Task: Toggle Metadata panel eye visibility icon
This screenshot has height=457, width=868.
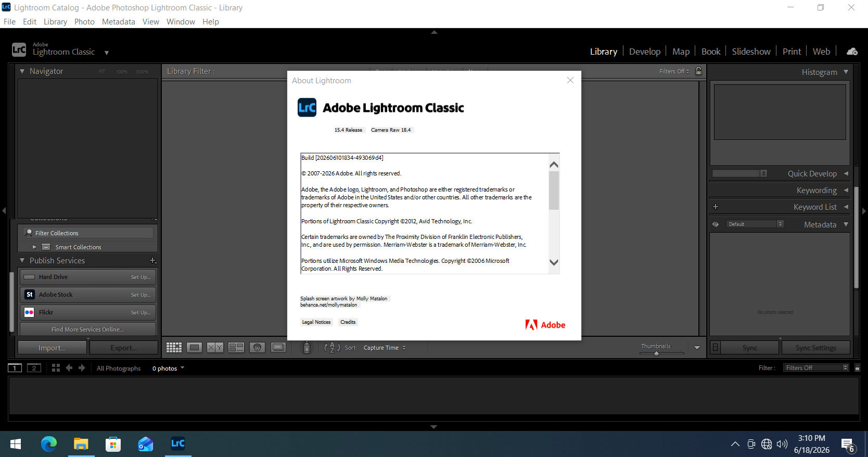Action: point(716,224)
